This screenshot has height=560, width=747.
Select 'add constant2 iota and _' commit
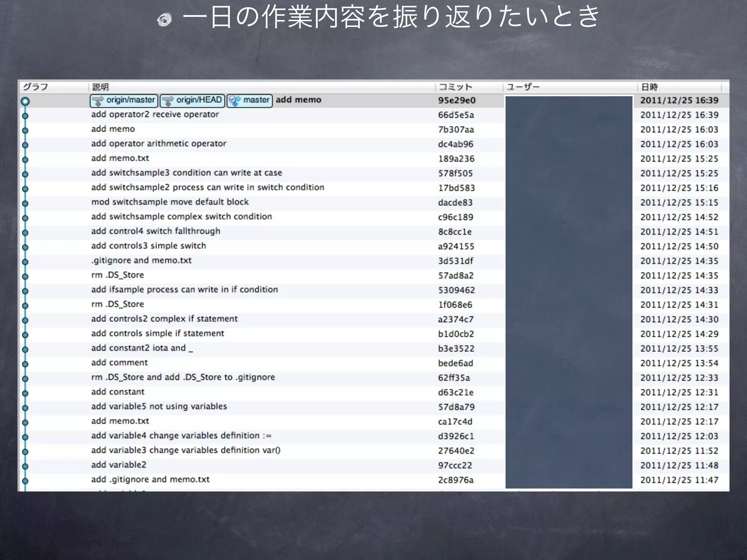coord(142,348)
